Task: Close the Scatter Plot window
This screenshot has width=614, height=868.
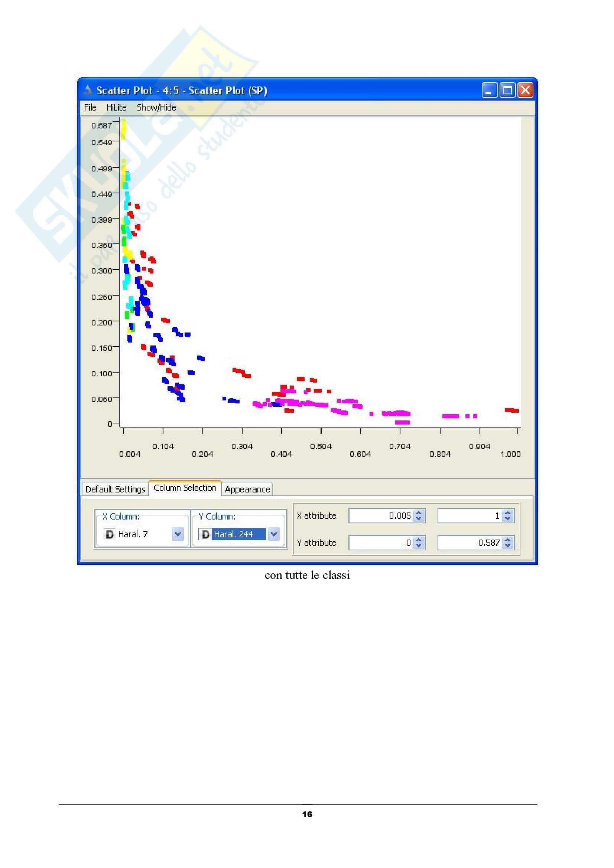Action: [525, 90]
